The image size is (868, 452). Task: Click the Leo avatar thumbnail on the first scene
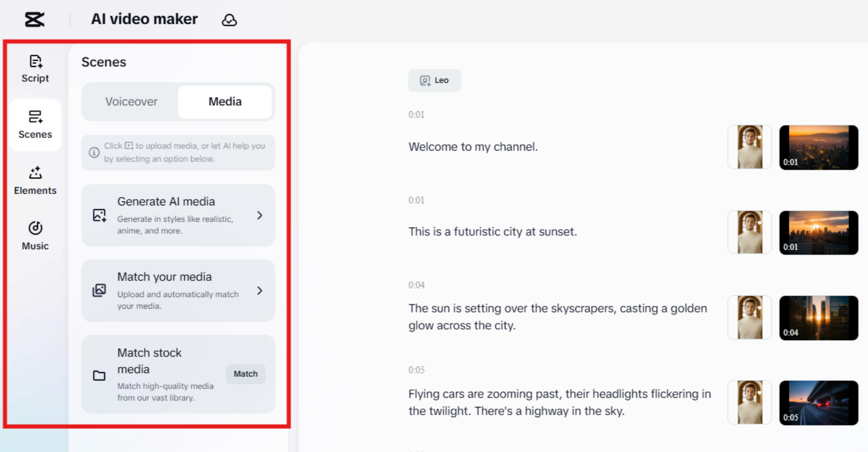coord(749,147)
